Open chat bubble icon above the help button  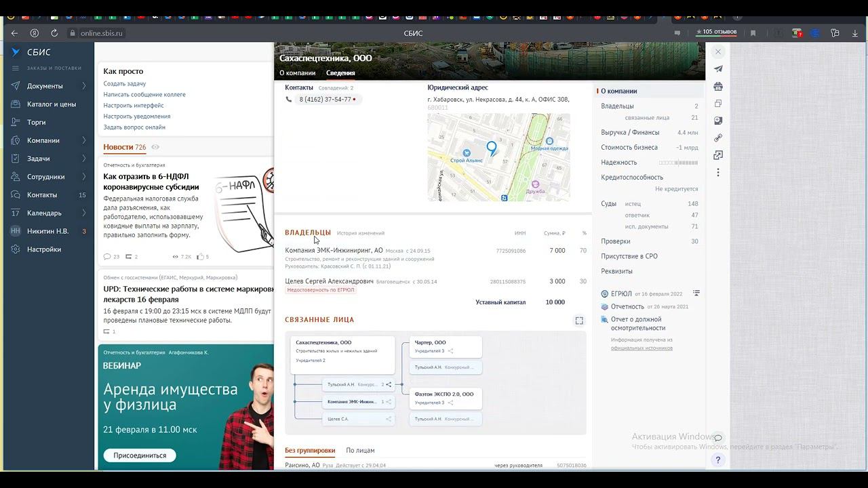pyautogui.click(x=718, y=438)
